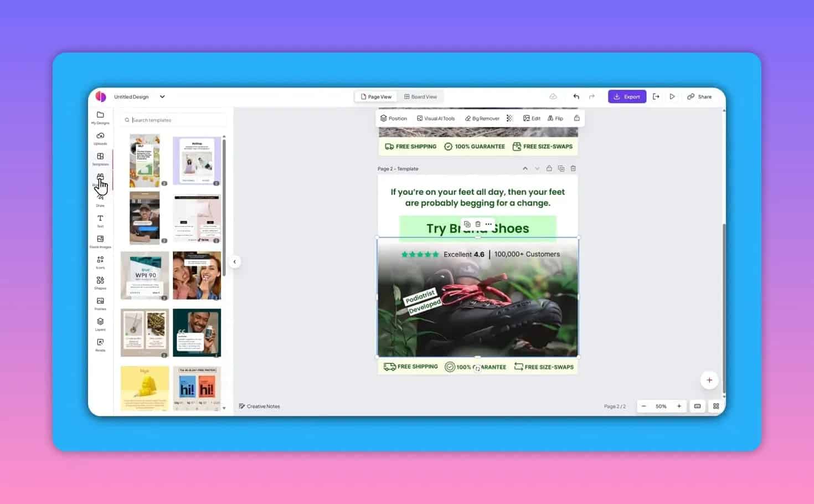Move Page 2 down with arrow
Screen dimensions: 814x504
pos(537,168)
